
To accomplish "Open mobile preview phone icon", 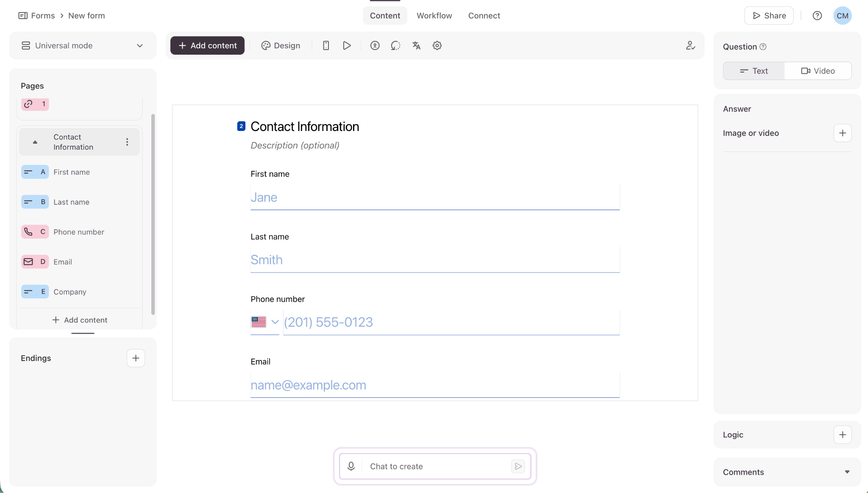I will 326,46.
